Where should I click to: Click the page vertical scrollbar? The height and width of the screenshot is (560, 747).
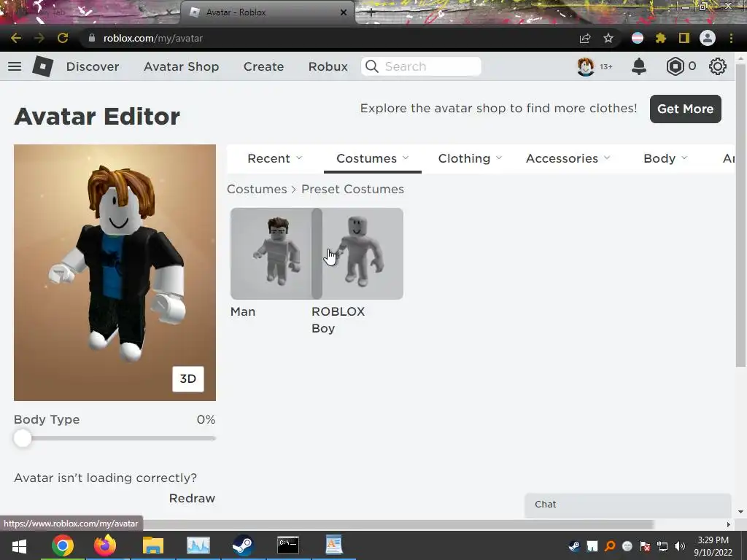740,215
